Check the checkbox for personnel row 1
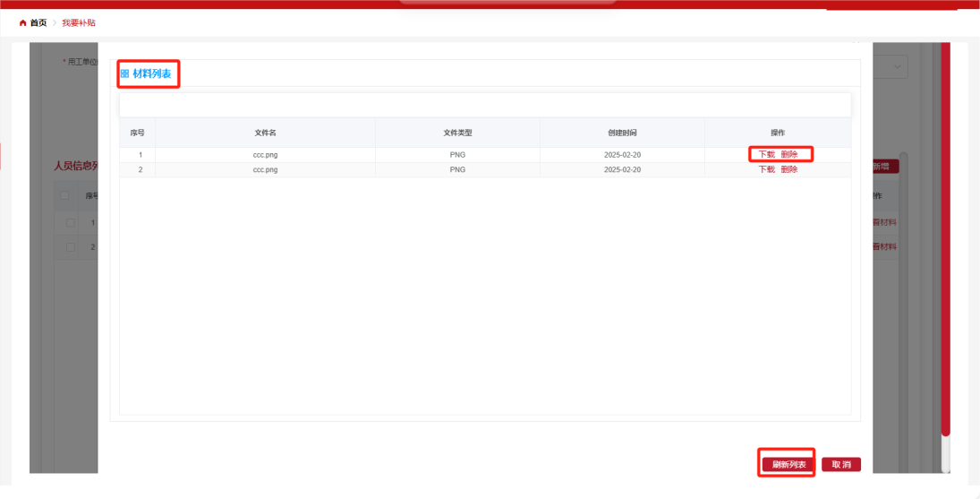 tap(70, 222)
